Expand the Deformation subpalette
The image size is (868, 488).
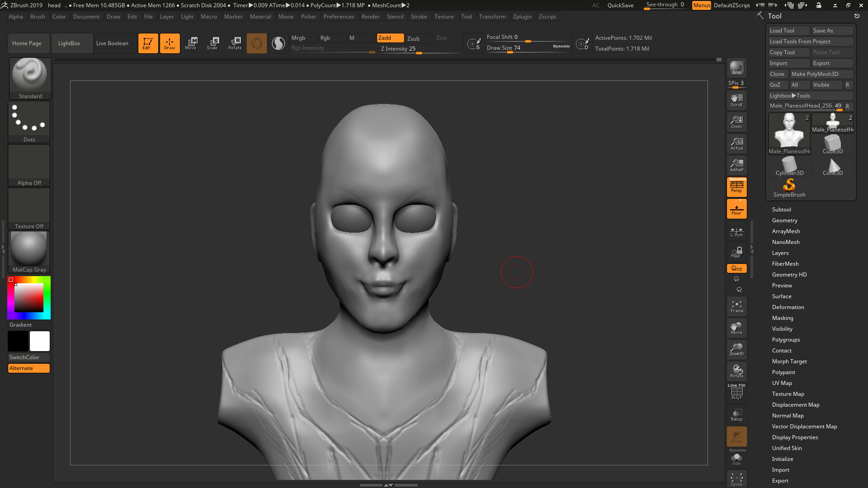(788, 307)
